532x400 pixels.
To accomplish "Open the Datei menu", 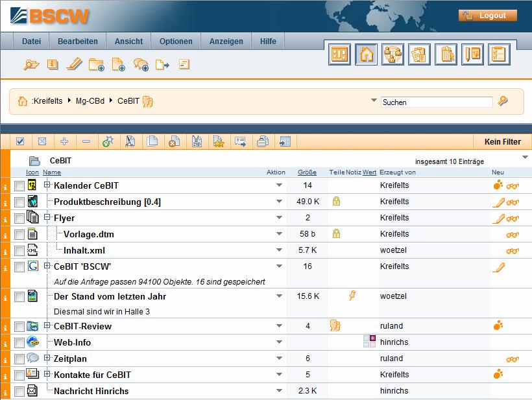I will pyautogui.click(x=31, y=41).
